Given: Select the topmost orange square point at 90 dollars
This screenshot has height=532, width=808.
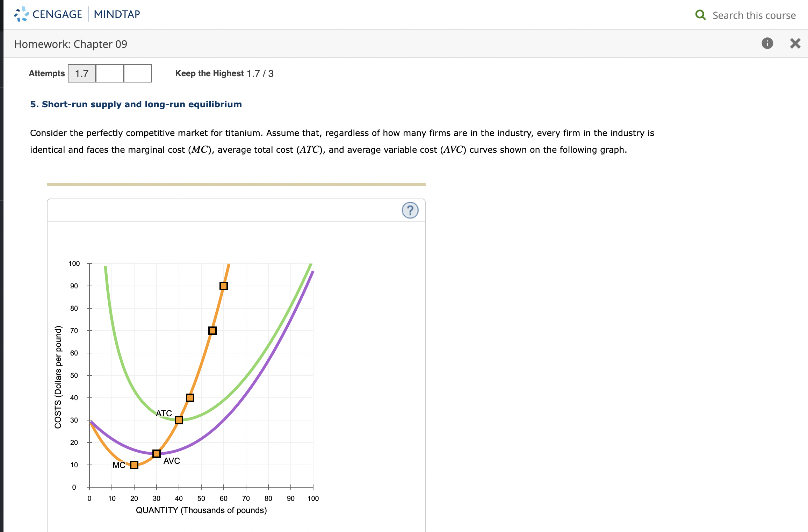Looking at the screenshot, I should [224, 286].
